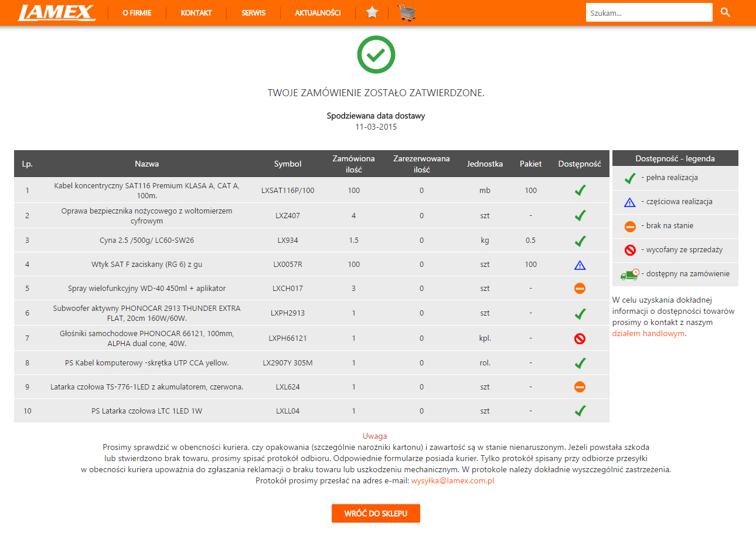Click the 'Symbol' column header
The width and height of the screenshot is (756, 542).
point(288,164)
